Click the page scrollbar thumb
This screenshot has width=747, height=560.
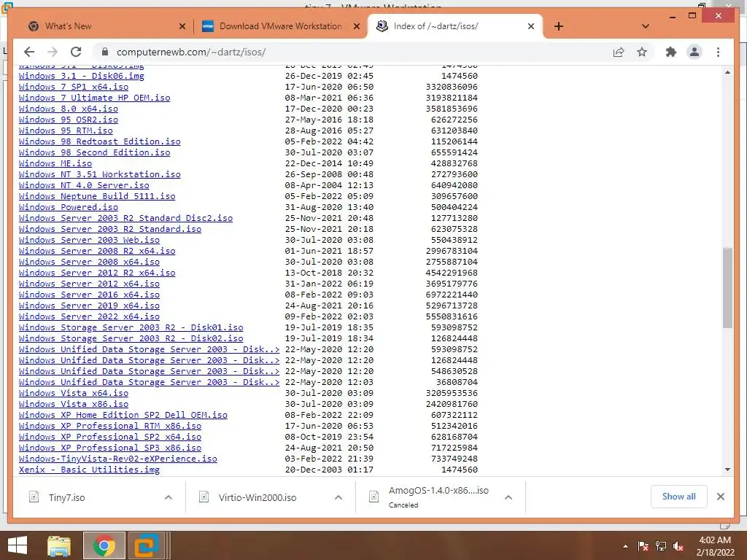[x=727, y=287]
